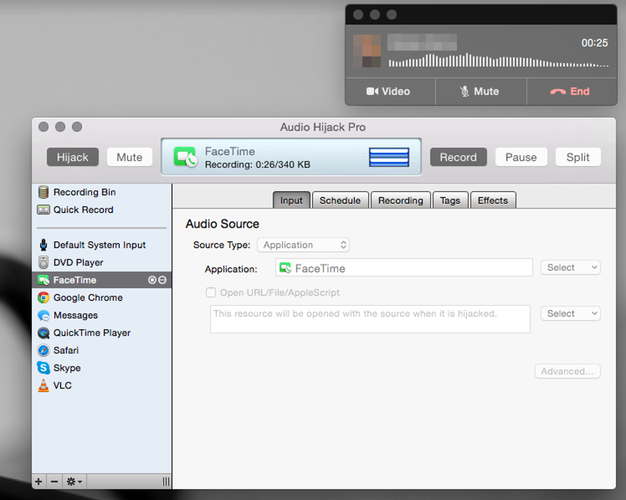The height and width of the screenshot is (500, 626).
Task: Click blue audio level meter
Action: tap(389, 157)
